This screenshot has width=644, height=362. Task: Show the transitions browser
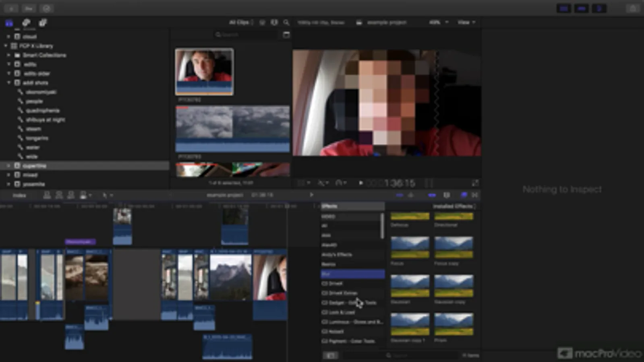[x=475, y=195]
